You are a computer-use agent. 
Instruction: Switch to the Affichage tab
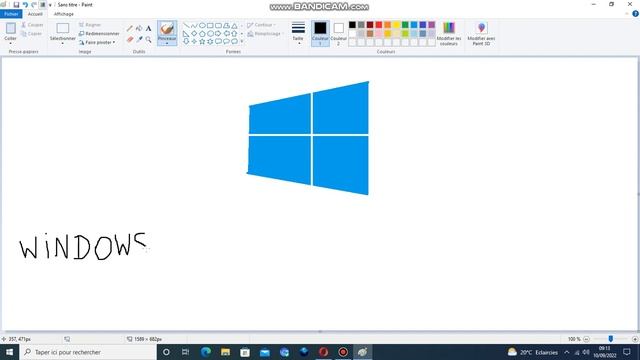(64, 14)
